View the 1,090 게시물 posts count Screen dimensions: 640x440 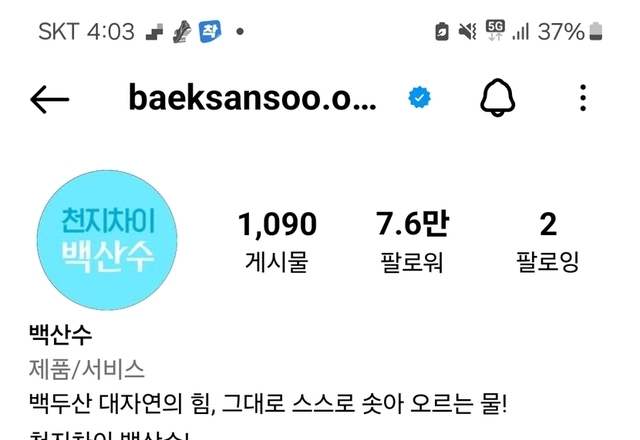click(x=277, y=241)
